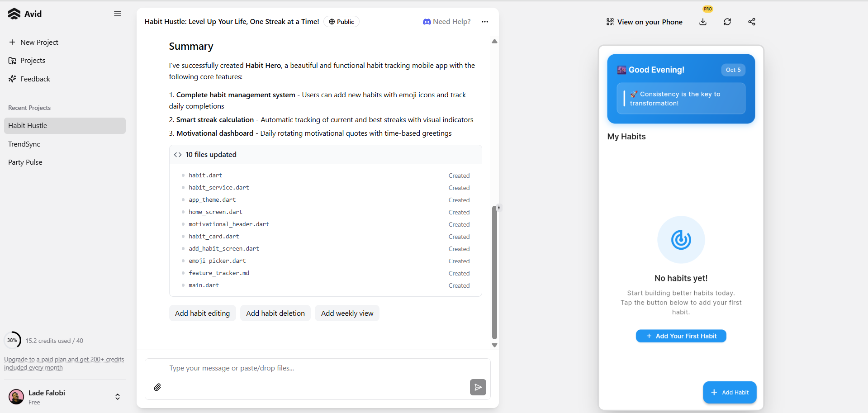Select TrendSync from recent projects

coord(24,144)
